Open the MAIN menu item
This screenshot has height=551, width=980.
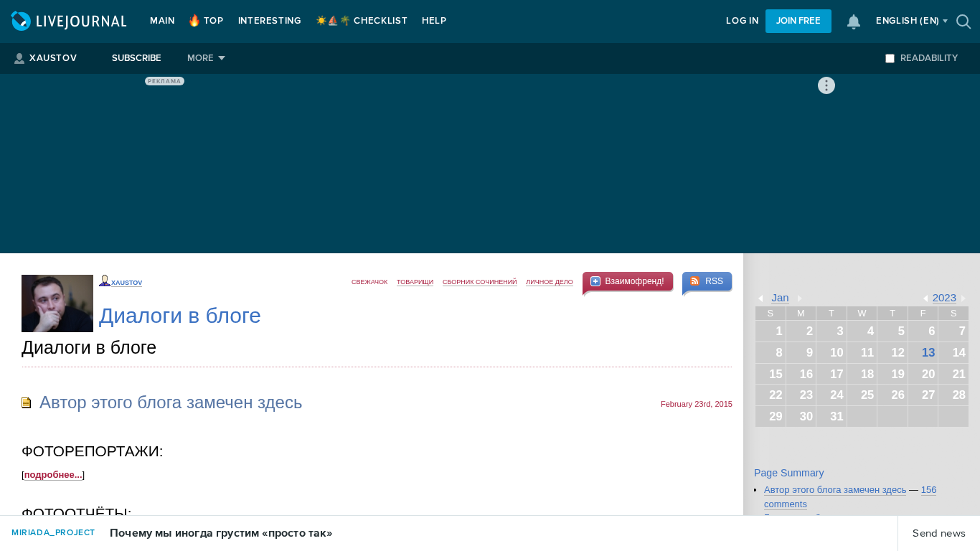[162, 21]
